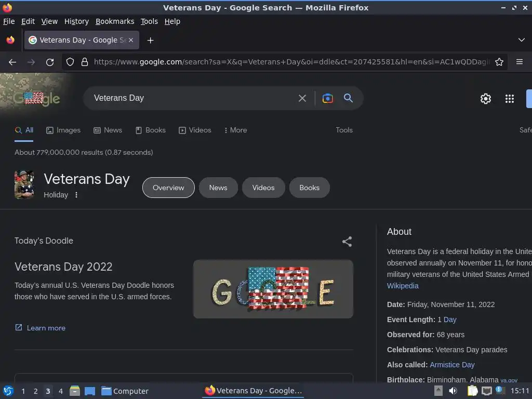The image size is (532, 399).
Task: Open Firefox View pinned icon
Action: point(10,40)
